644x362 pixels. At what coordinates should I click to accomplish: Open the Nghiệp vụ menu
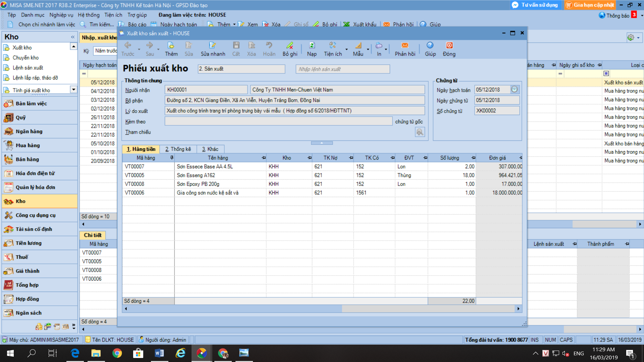click(61, 15)
